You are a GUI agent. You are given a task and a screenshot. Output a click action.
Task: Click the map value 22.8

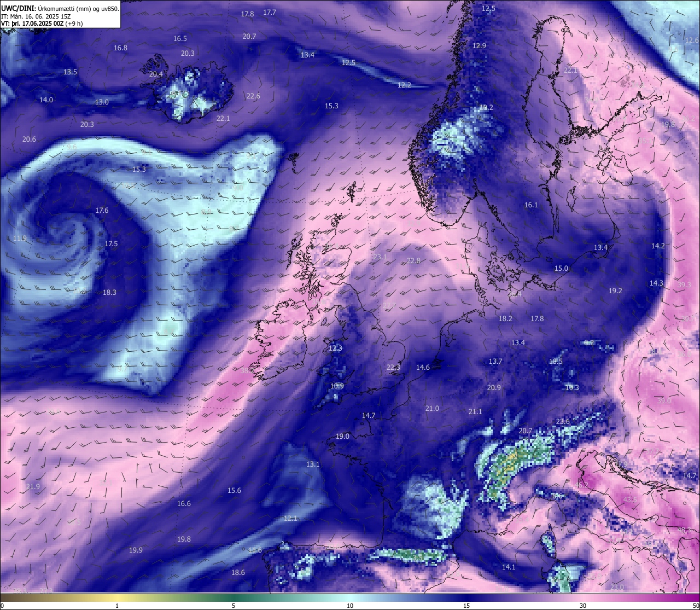(413, 260)
